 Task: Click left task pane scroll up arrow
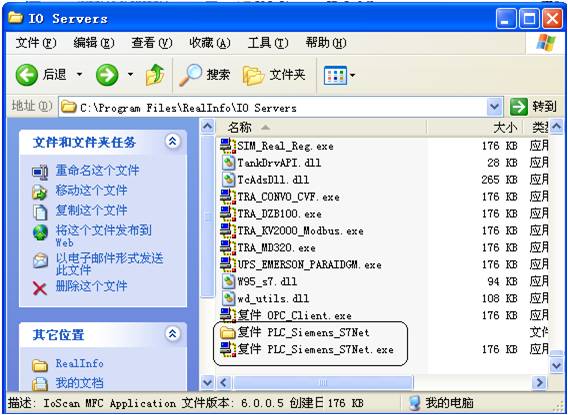(x=207, y=127)
